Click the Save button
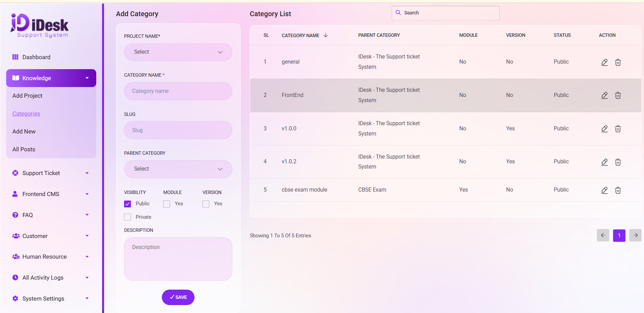 178,297
